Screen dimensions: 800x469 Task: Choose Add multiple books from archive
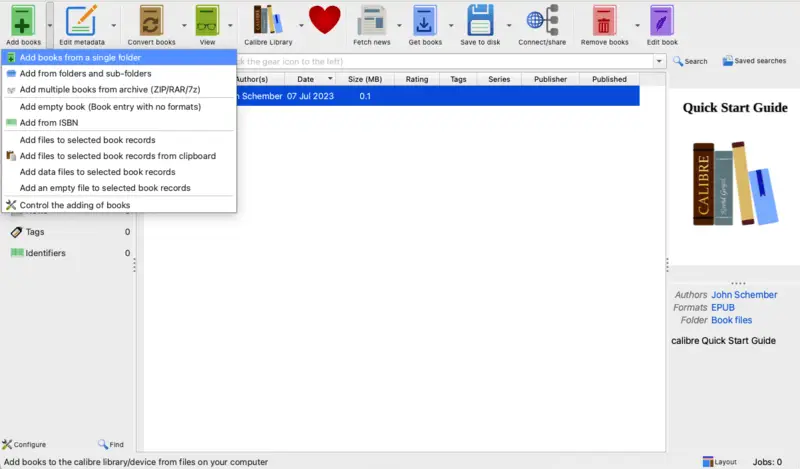(x=119, y=89)
